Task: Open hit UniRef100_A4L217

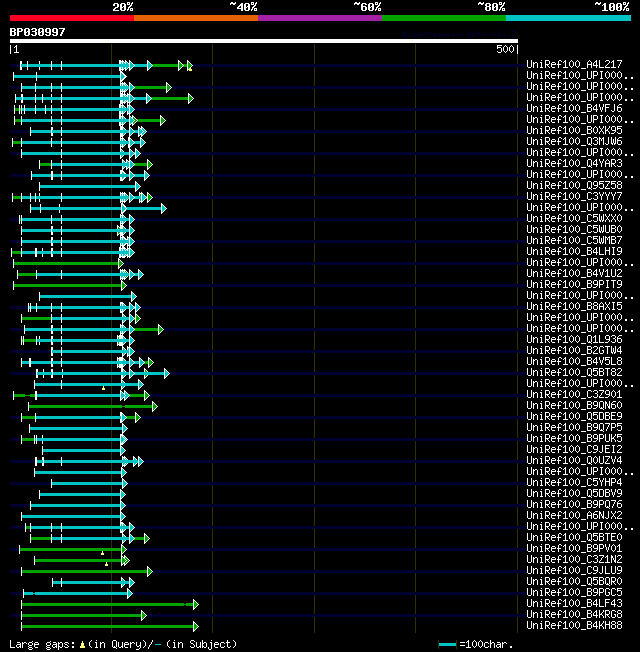Action: (x=574, y=64)
